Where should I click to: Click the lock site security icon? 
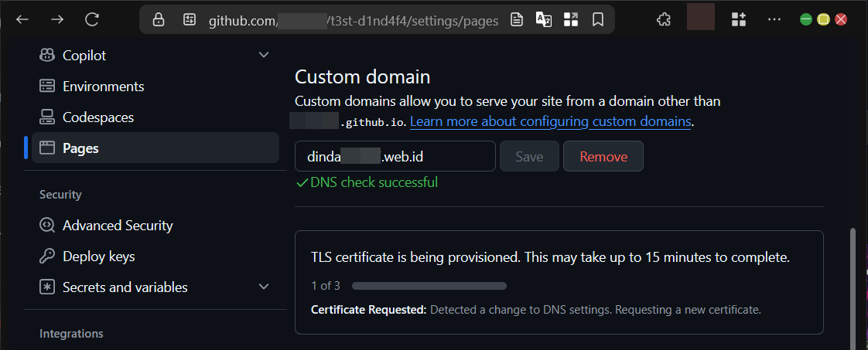click(159, 20)
